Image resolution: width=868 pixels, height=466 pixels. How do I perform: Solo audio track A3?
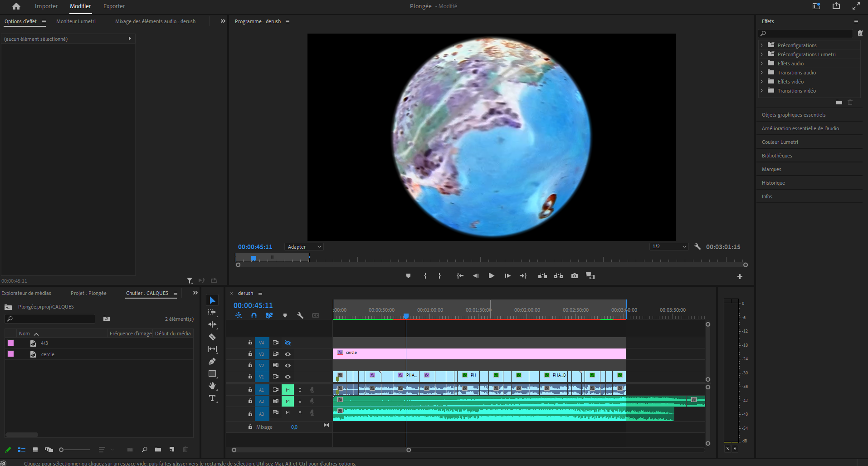pos(300,413)
